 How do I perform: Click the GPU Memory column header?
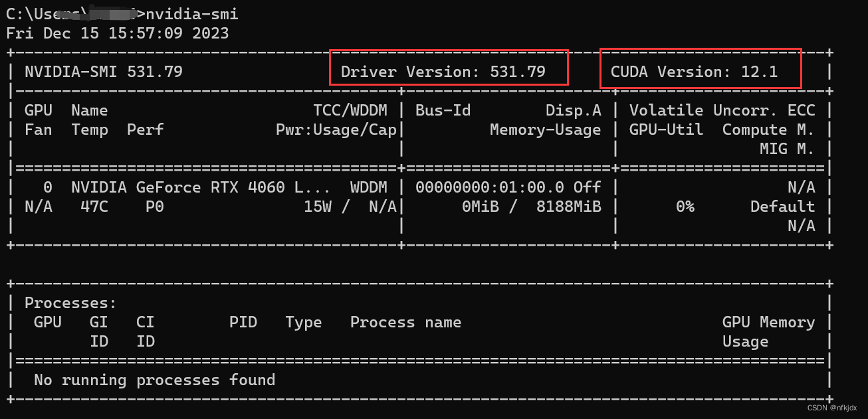pyautogui.click(x=769, y=322)
